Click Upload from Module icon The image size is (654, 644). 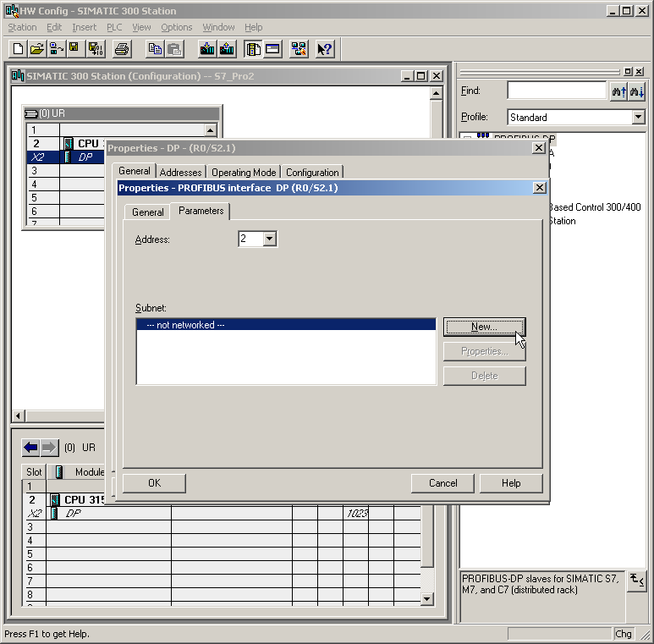pyautogui.click(x=227, y=49)
